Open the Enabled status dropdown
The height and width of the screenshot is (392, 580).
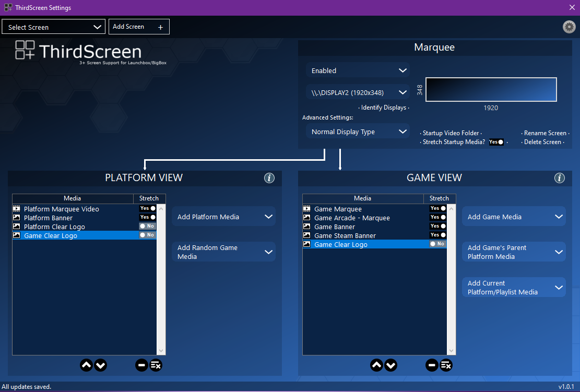point(358,70)
